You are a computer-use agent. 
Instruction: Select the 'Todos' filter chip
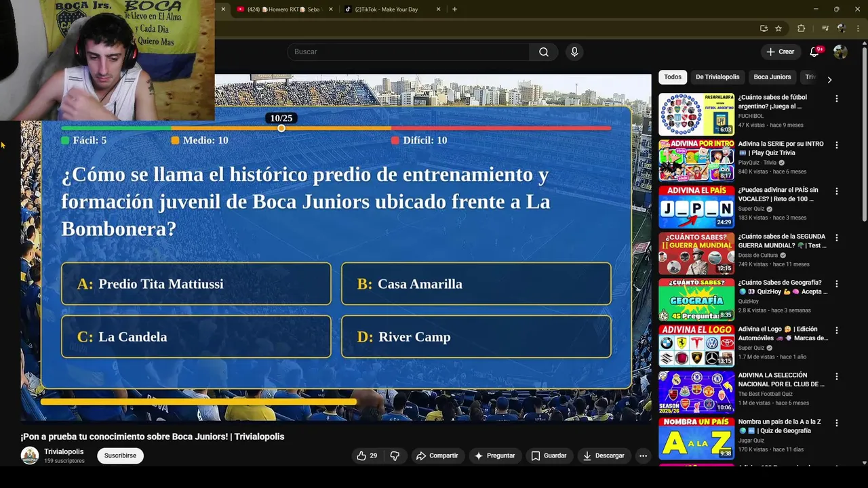click(673, 77)
